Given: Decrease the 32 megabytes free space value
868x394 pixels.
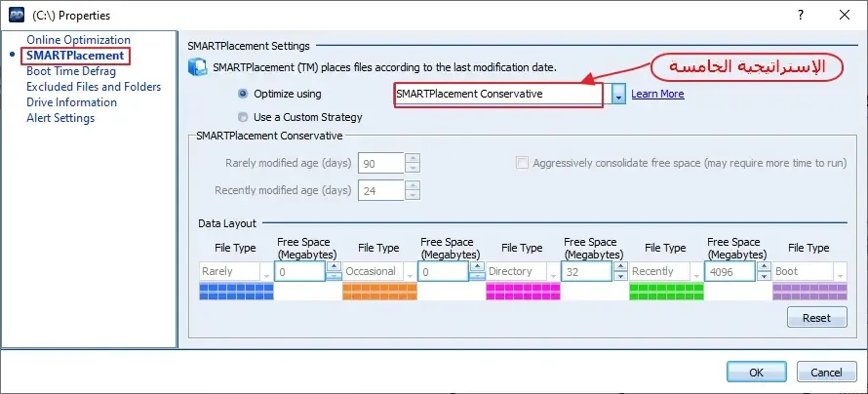Looking at the screenshot, I should [x=620, y=276].
